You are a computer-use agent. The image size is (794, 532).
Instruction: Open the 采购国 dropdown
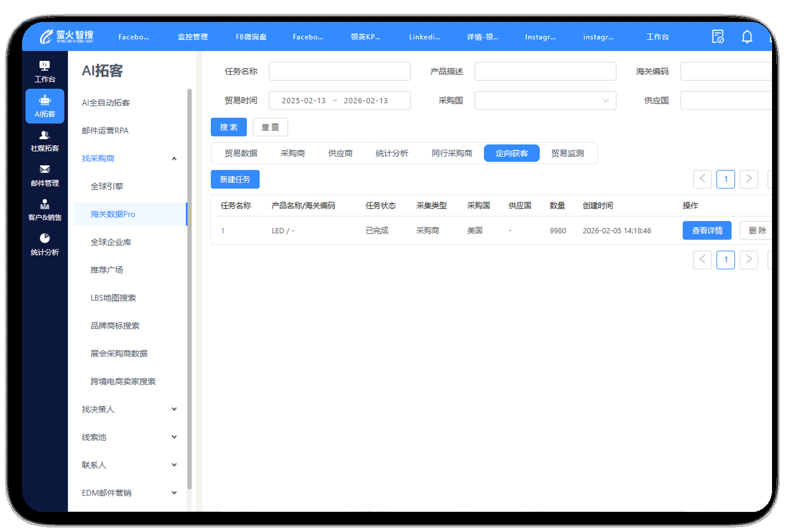tap(545, 100)
